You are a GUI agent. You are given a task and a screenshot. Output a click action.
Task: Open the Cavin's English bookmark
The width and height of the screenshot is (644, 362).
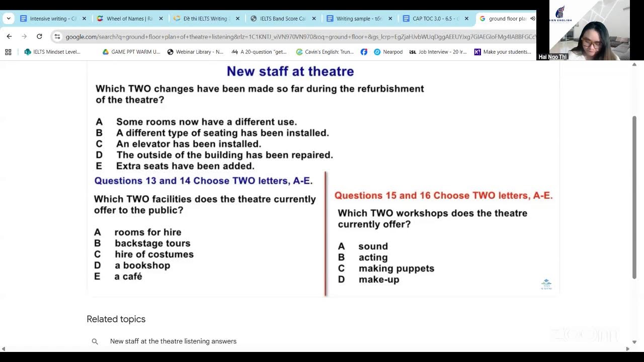325,52
